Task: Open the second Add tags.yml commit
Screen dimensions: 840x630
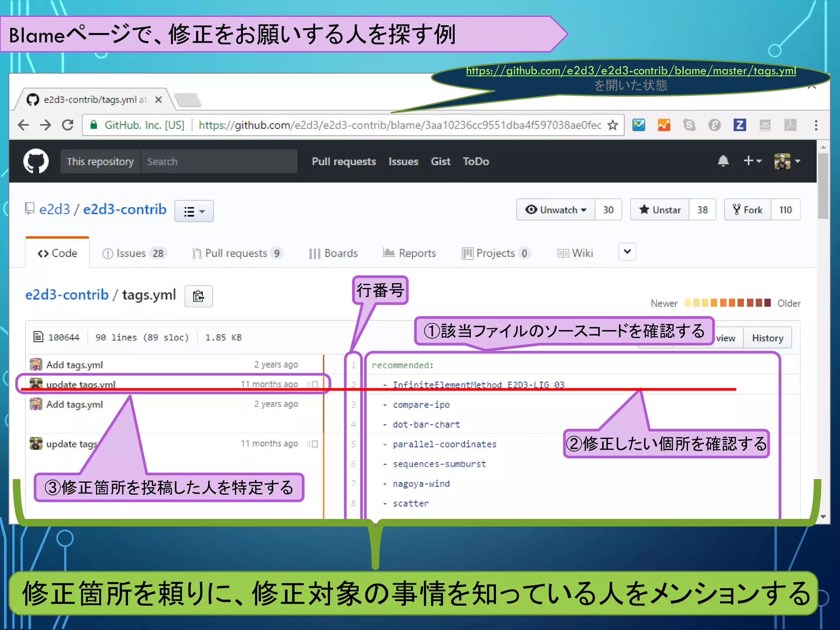Action: pyautogui.click(x=75, y=404)
